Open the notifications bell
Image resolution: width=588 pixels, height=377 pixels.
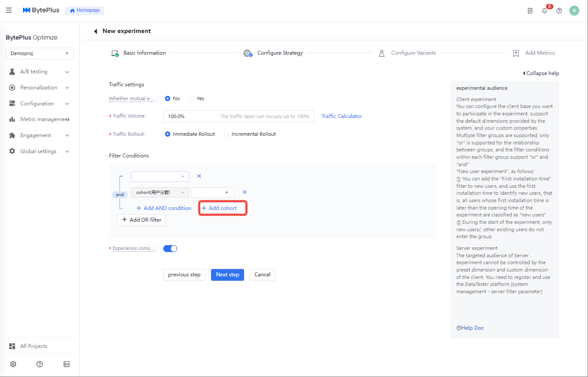click(544, 11)
